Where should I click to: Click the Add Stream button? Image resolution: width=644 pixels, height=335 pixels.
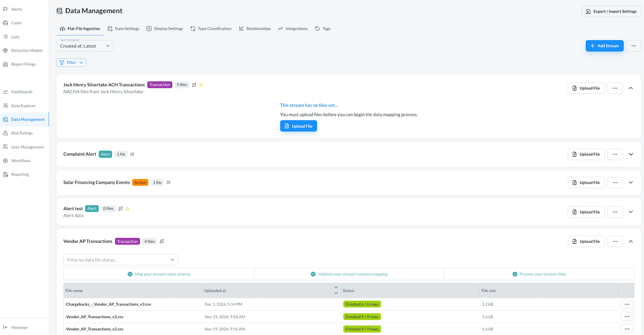(x=604, y=46)
